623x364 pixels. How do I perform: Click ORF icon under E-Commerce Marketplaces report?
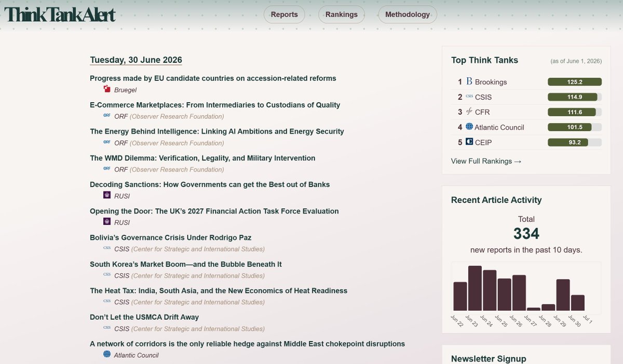(107, 116)
